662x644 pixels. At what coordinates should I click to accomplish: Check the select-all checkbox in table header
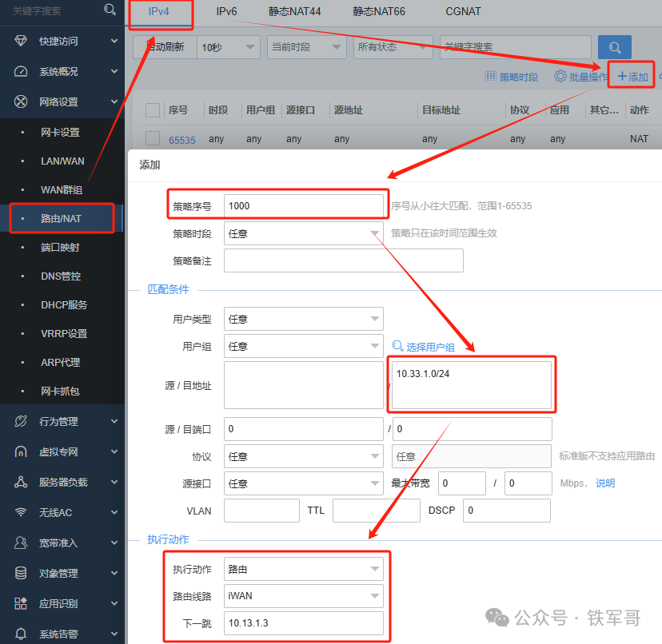[151, 109]
